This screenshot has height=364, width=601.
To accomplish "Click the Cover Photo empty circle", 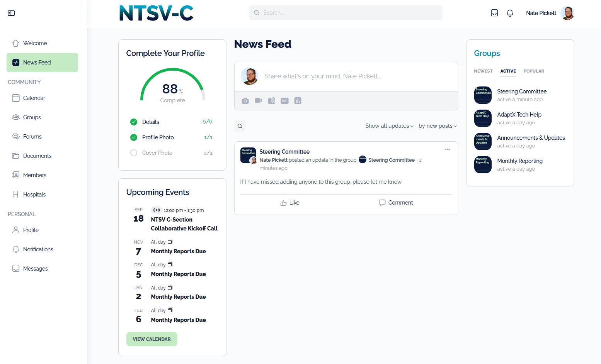I will [134, 153].
